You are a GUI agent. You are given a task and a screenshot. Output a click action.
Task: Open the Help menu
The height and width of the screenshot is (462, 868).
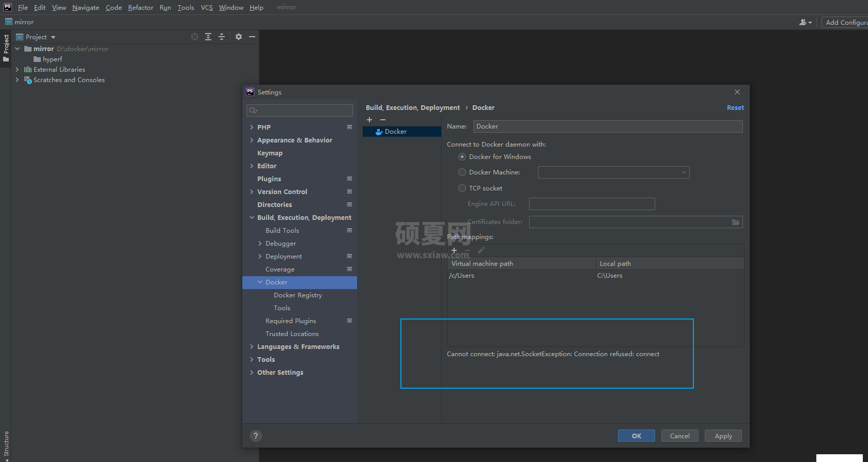[256, 7]
